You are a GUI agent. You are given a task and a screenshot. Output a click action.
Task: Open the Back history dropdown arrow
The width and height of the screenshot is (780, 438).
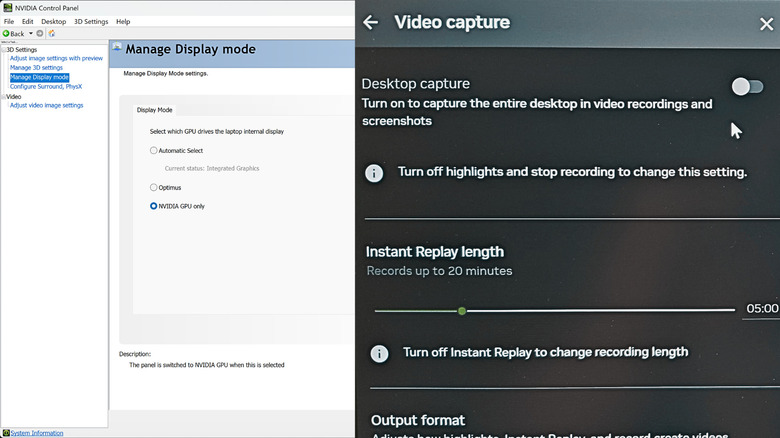point(30,33)
